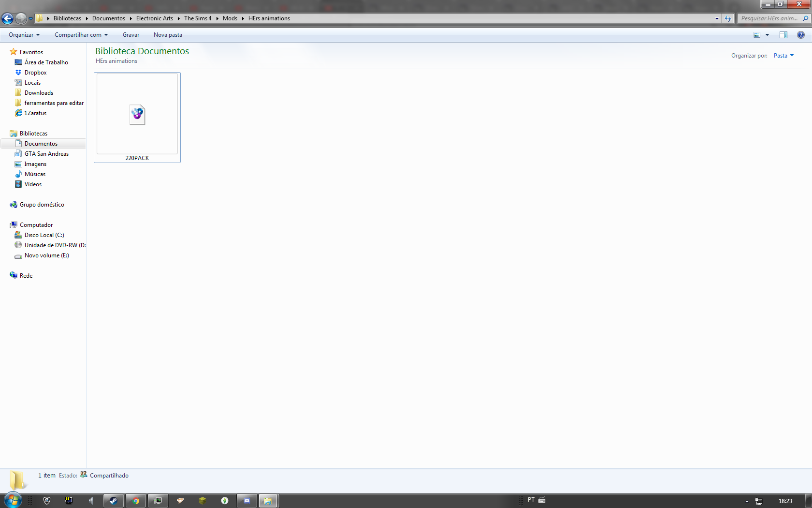The image size is (812, 508).
Task: Open Discord from the taskbar
Action: tap(247, 501)
